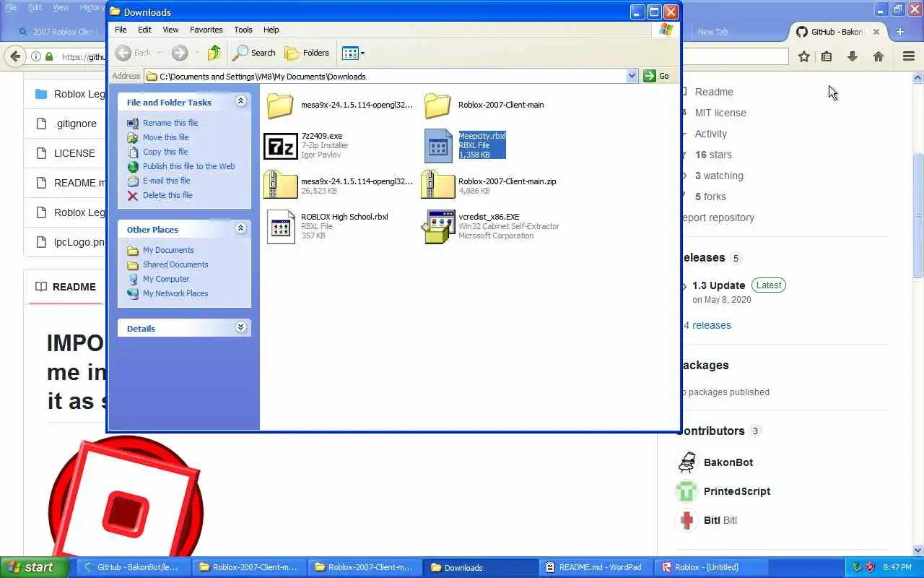Open the Firefox hamburger menu
The height and width of the screenshot is (578, 924).
(x=909, y=56)
